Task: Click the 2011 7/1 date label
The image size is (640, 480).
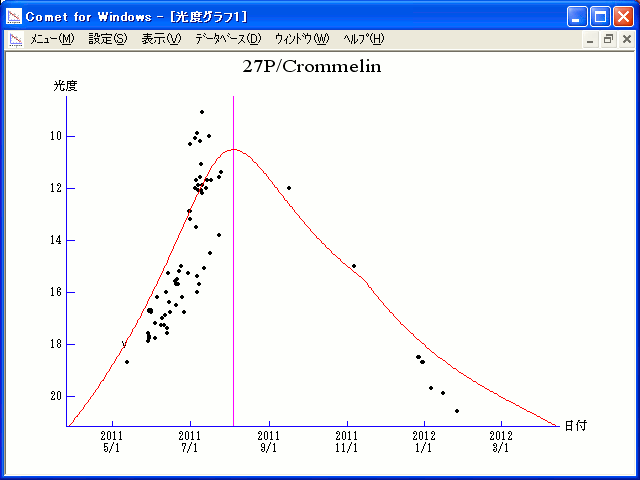Action: [190, 442]
